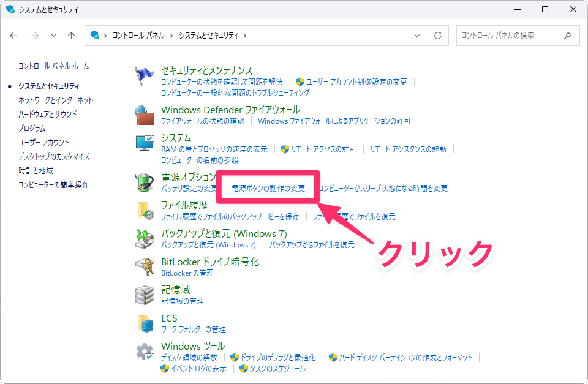This screenshot has height=384, width=588.
Task: Click the 電源オプション battery icon
Action: 145,182
